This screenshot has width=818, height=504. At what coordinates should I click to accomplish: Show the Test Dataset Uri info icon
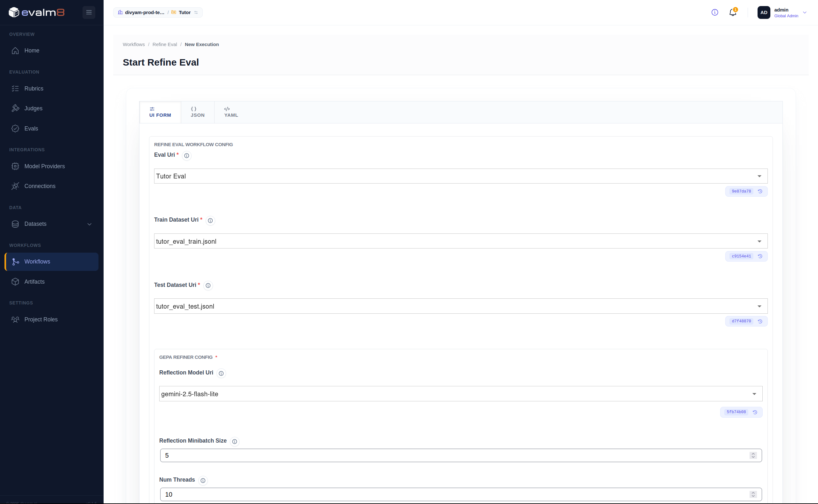pos(208,286)
